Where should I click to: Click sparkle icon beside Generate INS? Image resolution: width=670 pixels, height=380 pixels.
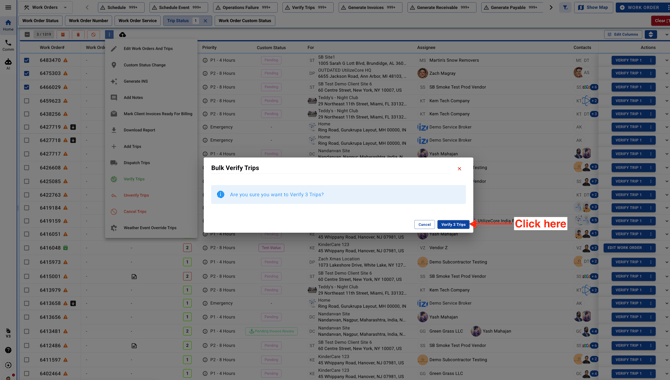pos(114,81)
